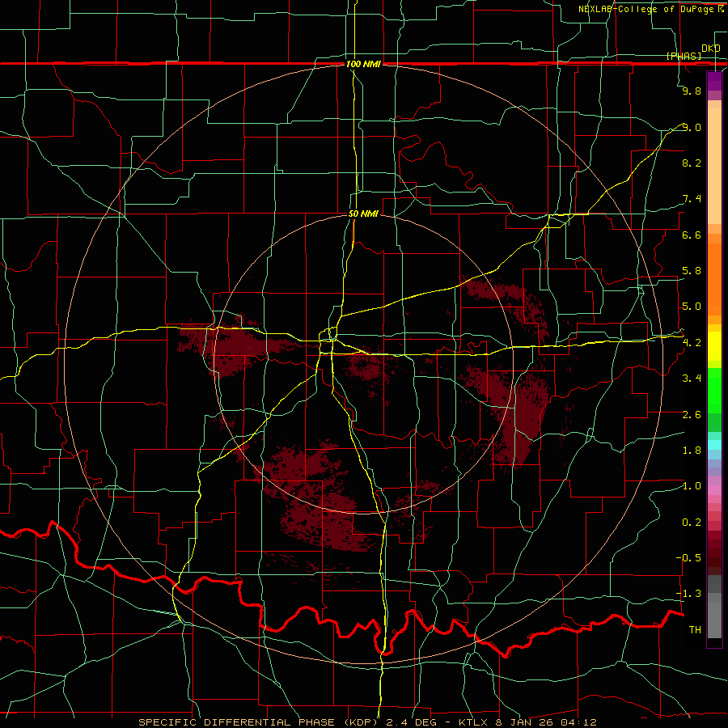
Task: Click the 9.8 value on the color scale
Action: tap(692, 91)
